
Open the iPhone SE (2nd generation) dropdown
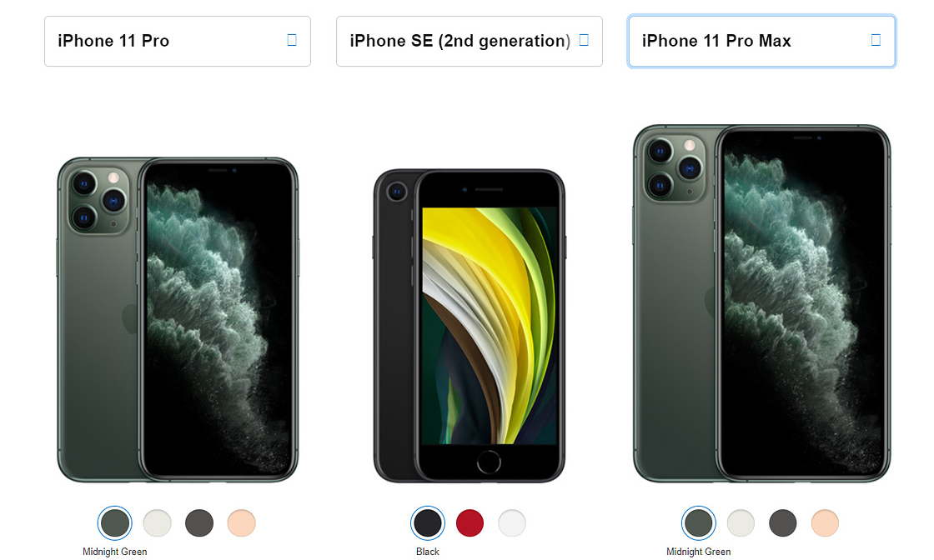point(470,41)
